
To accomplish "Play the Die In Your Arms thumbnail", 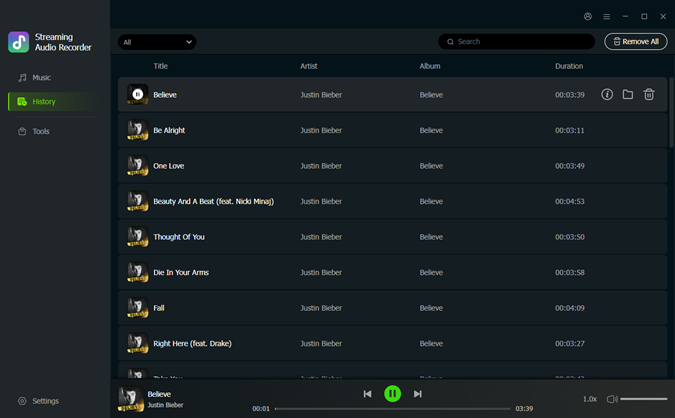I will tap(138, 272).
